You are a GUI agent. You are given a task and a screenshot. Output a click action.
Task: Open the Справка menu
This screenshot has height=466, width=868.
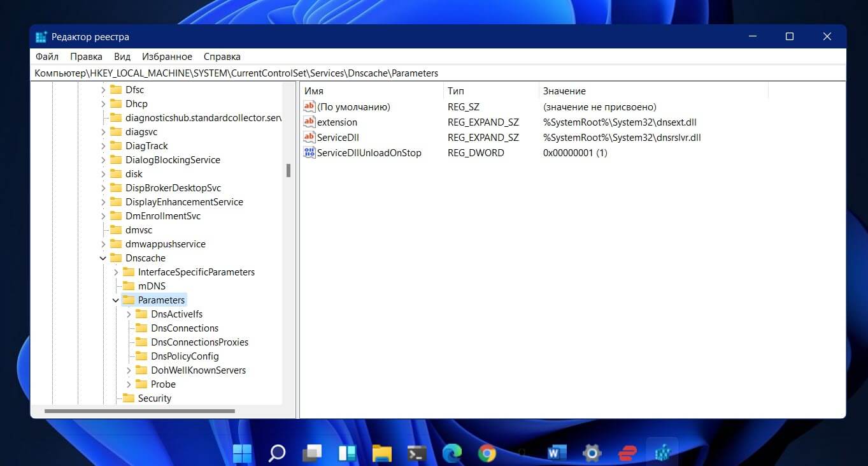[x=222, y=57]
